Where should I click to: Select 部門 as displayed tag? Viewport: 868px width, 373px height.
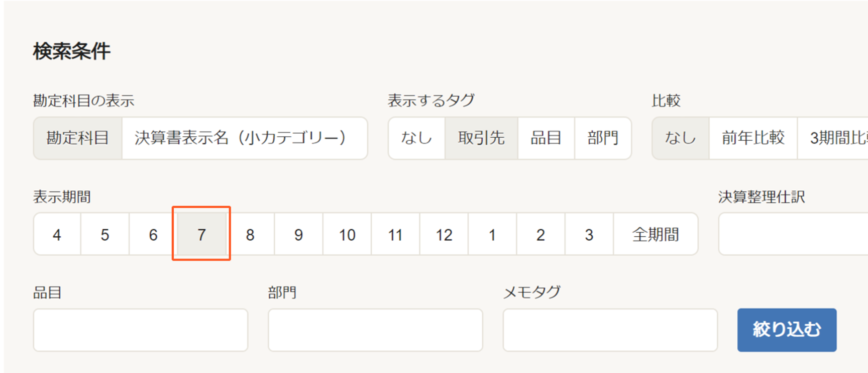pyautogui.click(x=603, y=138)
